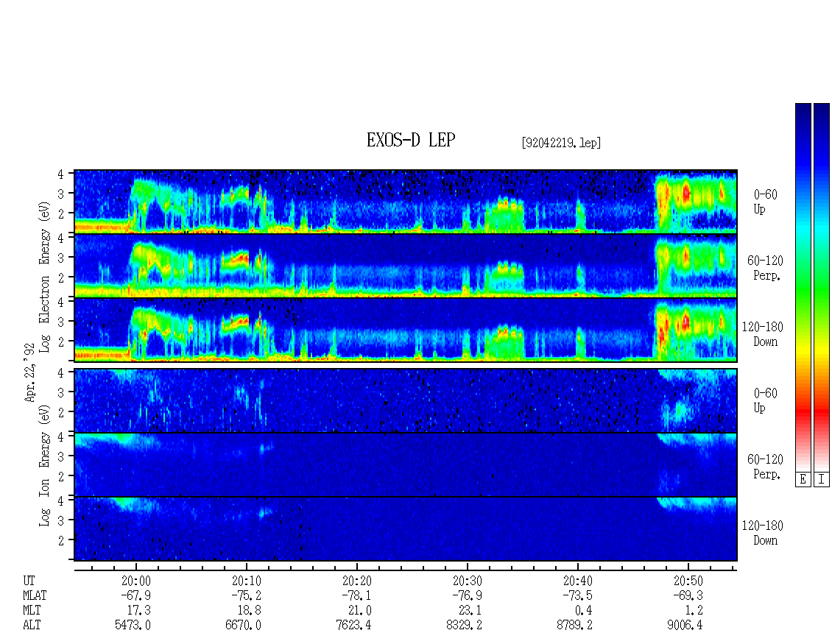Viewport: 832px width, 644px height.
Task: Select the file name [92042219.lep]
Action: tap(561, 142)
